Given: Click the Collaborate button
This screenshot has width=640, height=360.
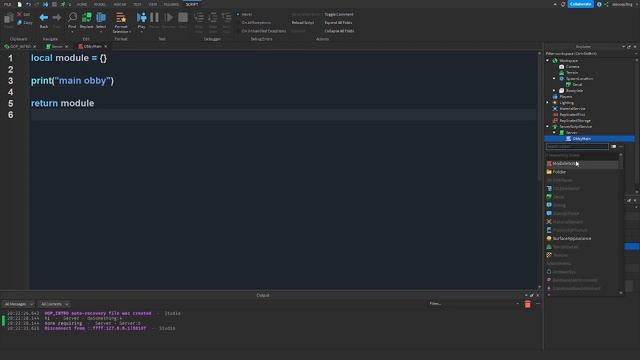Looking at the screenshot, I should (x=580, y=4).
